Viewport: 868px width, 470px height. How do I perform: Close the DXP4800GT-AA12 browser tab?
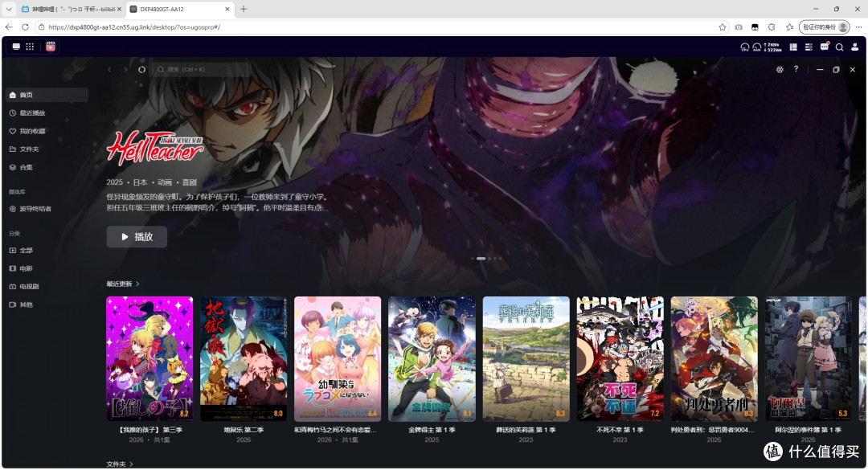tap(227, 10)
